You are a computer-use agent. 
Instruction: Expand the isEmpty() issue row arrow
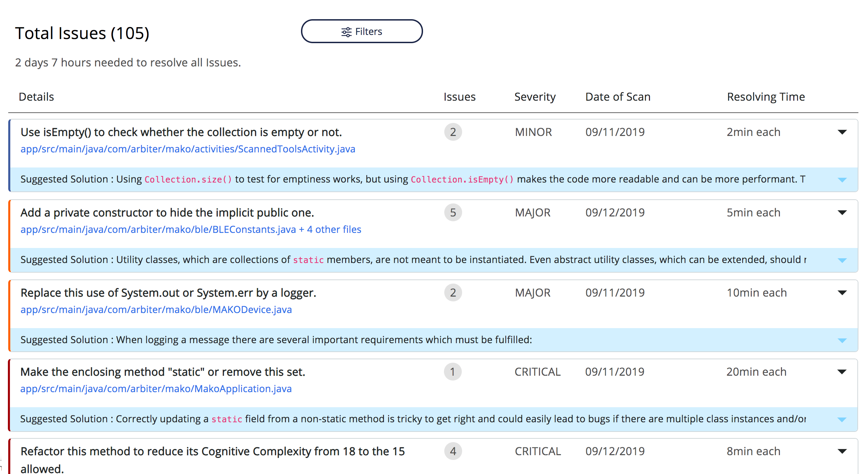[x=842, y=132]
